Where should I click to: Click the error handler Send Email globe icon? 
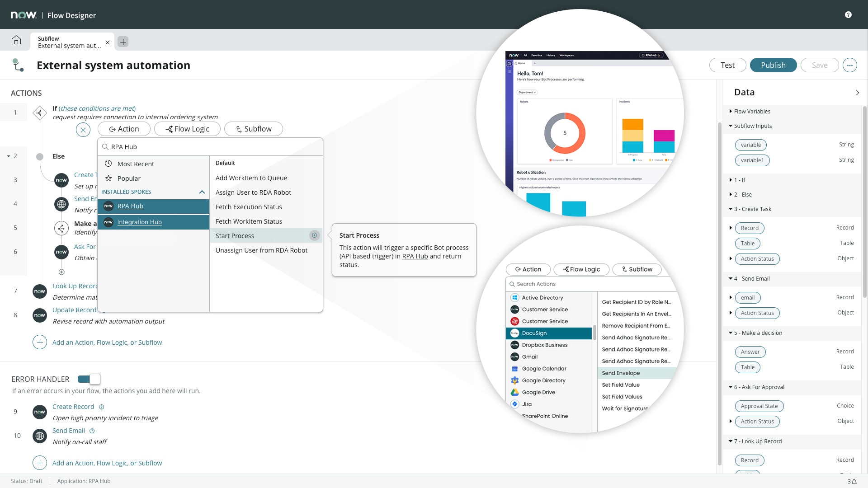click(x=40, y=436)
